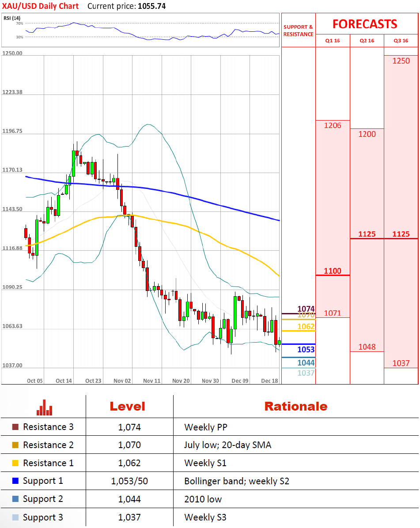The height and width of the screenshot is (528, 420).
Task: Click the 1062 yellow resistance level label
Action: 306,327
